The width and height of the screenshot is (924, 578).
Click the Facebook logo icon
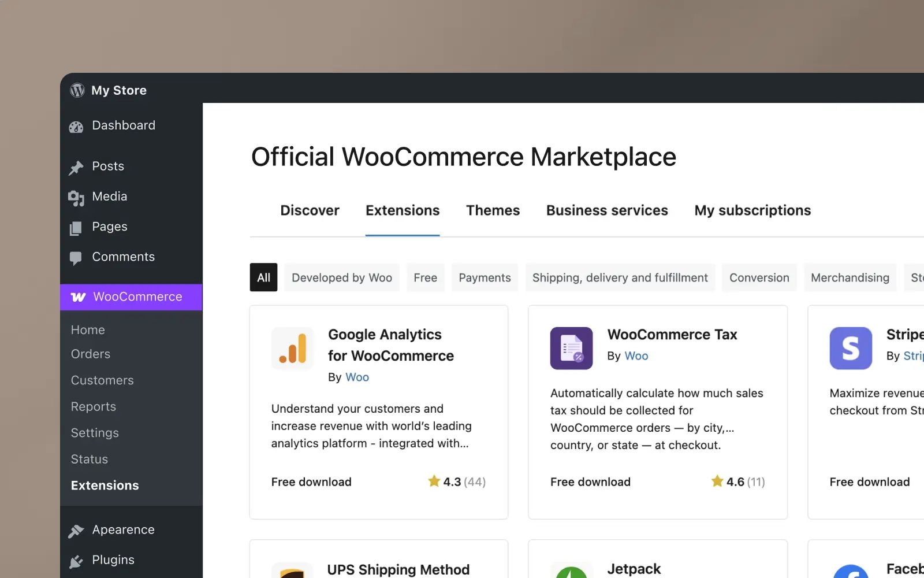tap(851, 570)
